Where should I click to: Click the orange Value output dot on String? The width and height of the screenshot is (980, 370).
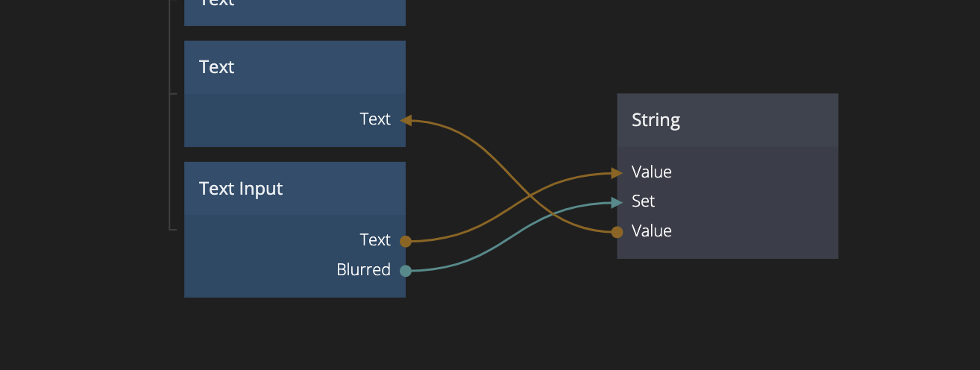[x=617, y=232]
